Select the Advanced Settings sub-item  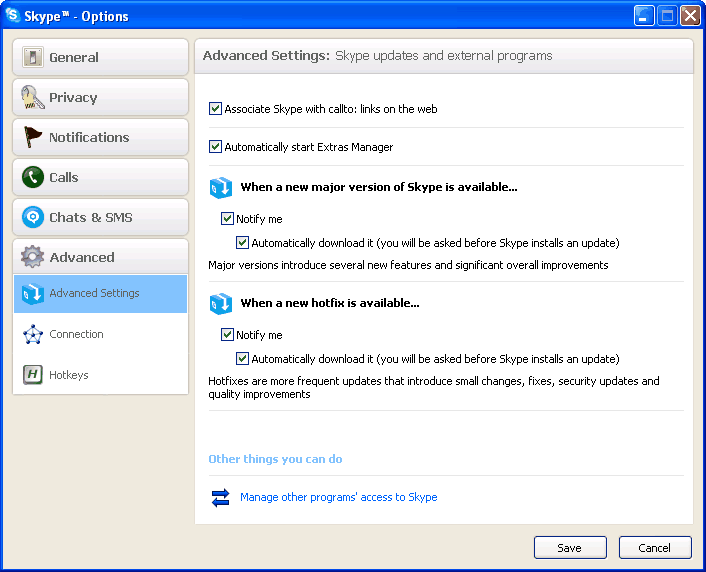100,294
